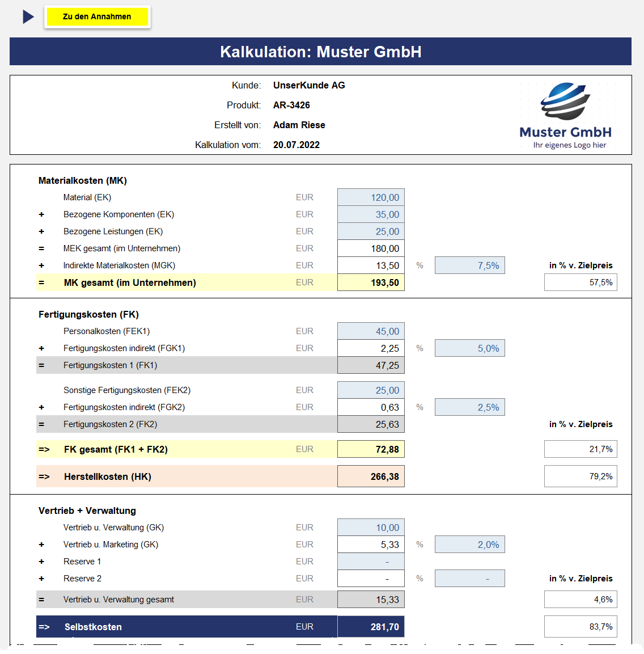
Task: Click the customer name 'UnserKunde AG'
Action: 309,85
